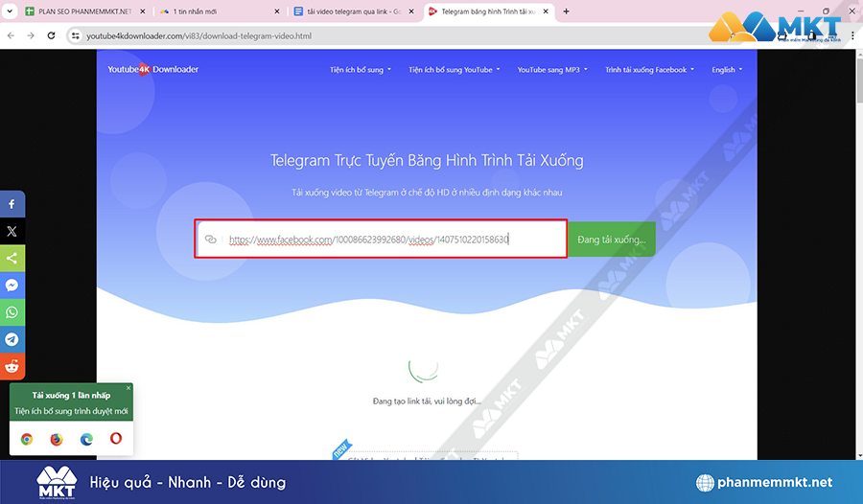Click the loading spinner indicator
The height and width of the screenshot is (504, 863).
(x=423, y=369)
